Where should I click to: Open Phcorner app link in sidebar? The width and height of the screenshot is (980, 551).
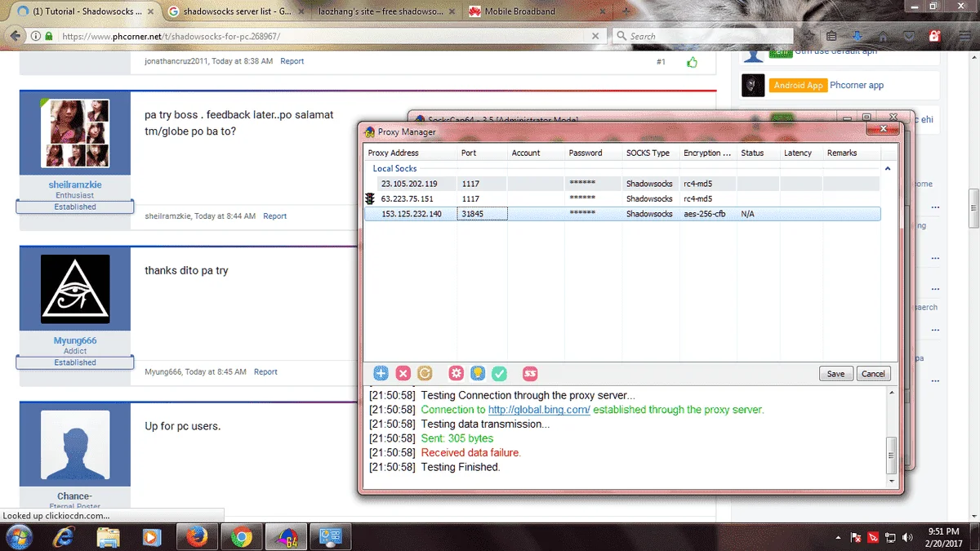pos(857,85)
